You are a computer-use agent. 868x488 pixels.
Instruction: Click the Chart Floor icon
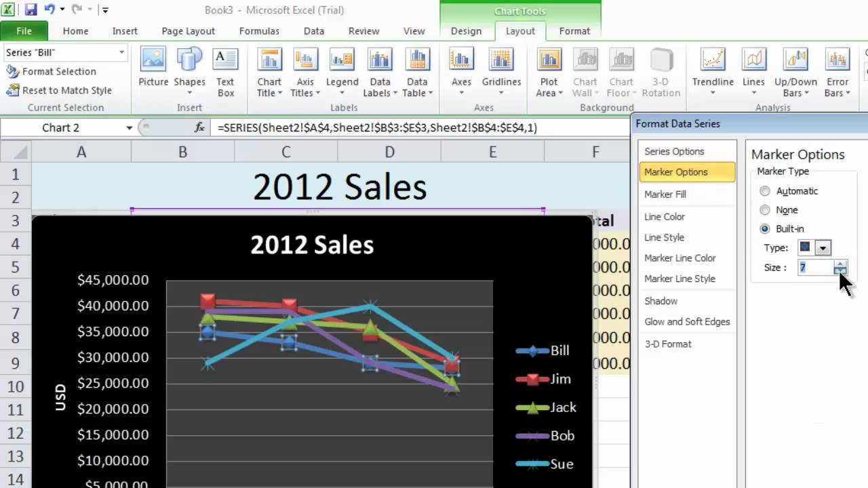pyautogui.click(x=621, y=60)
